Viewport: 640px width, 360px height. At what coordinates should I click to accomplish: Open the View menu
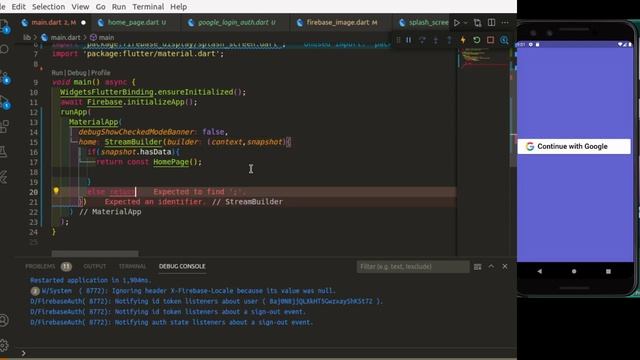[80, 7]
